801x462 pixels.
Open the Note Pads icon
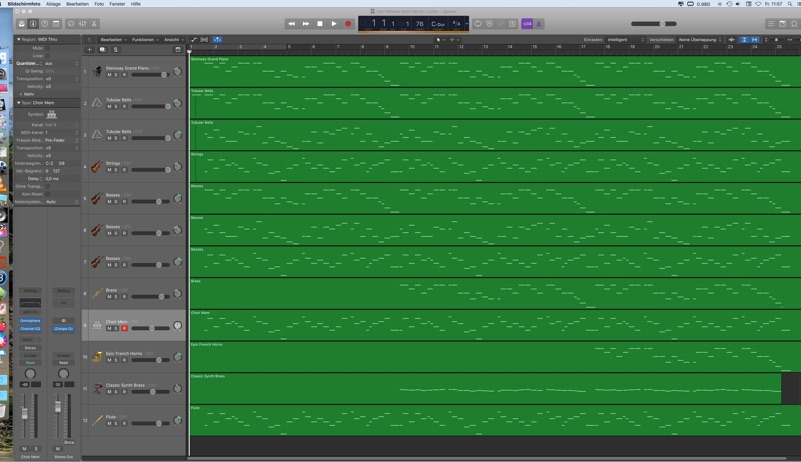[x=783, y=24]
